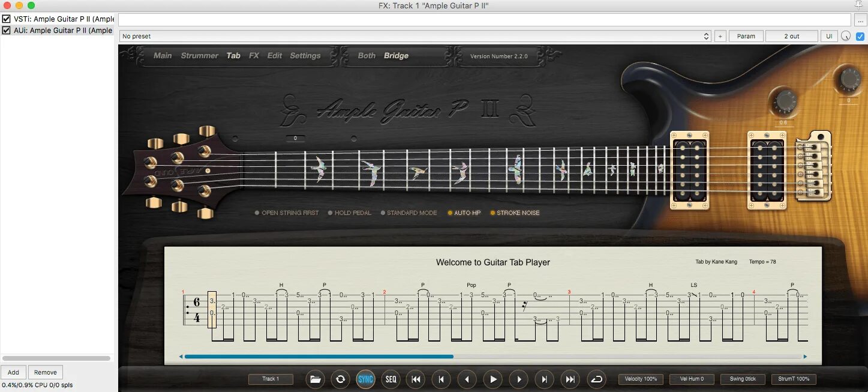Image resolution: width=868 pixels, height=392 pixels.
Task: Click red measure marker 3
Action: [569, 292]
